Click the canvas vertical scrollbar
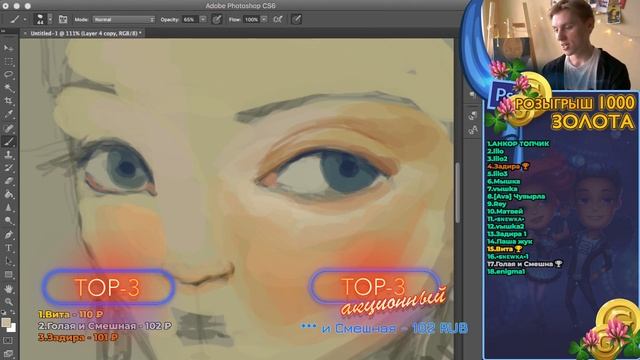 coord(458,192)
